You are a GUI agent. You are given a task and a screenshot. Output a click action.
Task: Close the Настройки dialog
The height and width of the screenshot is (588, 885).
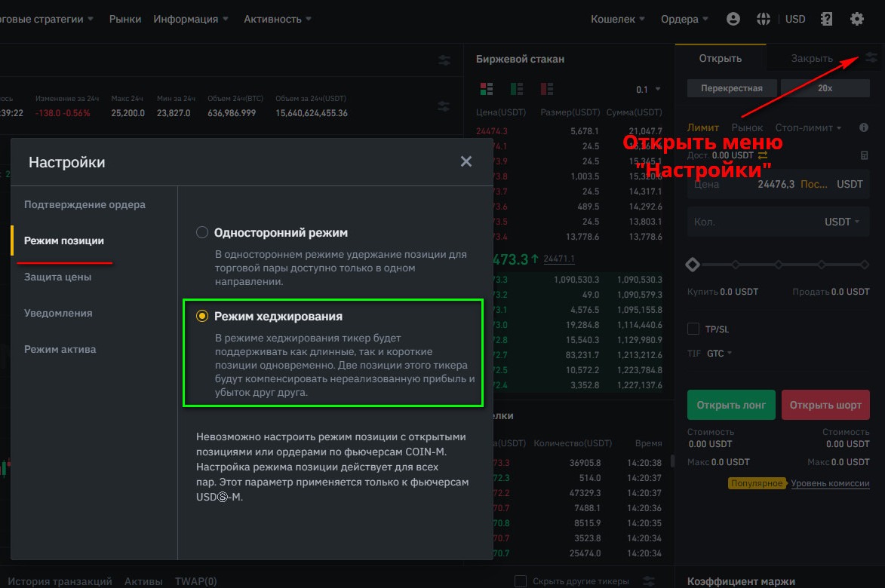pos(466,162)
